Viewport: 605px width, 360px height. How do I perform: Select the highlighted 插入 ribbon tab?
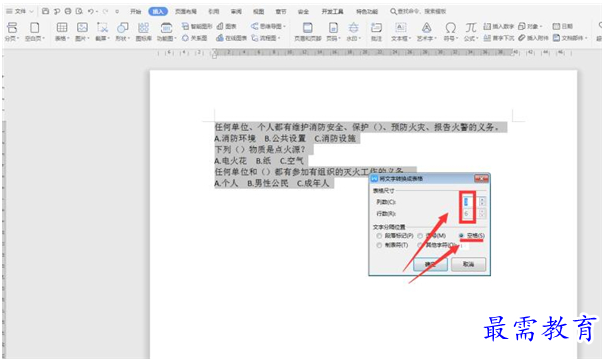pos(158,12)
